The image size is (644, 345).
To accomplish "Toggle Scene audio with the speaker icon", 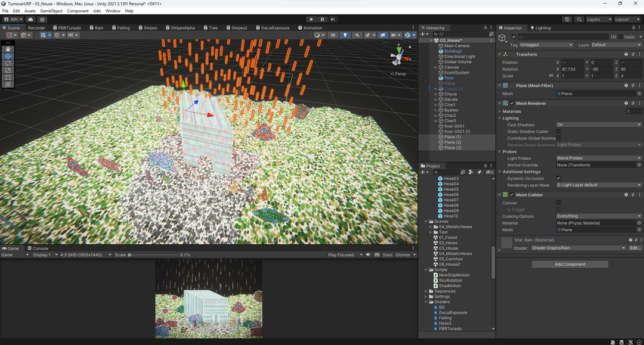I will 357,35.
